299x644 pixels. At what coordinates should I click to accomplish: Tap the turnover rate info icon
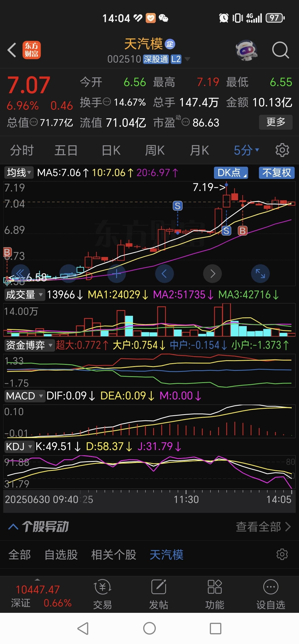[x=107, y=101]
